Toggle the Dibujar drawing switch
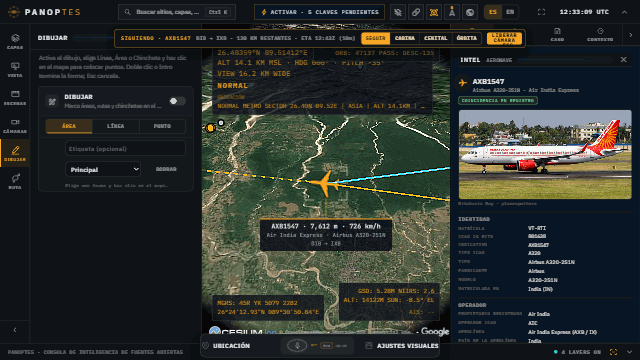Viewport: 640px width, 360px height. tap(177, 101)
